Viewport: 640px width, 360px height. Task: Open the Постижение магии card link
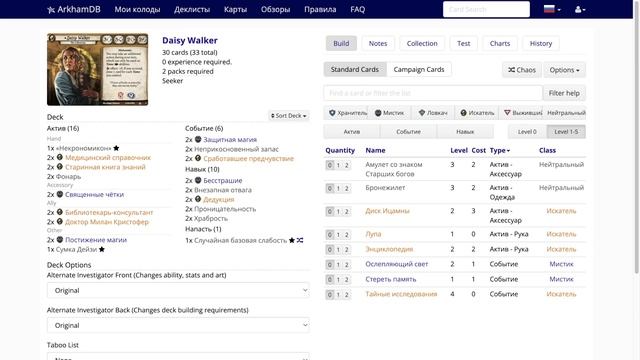pyautogui.click(x=96, y=240)
